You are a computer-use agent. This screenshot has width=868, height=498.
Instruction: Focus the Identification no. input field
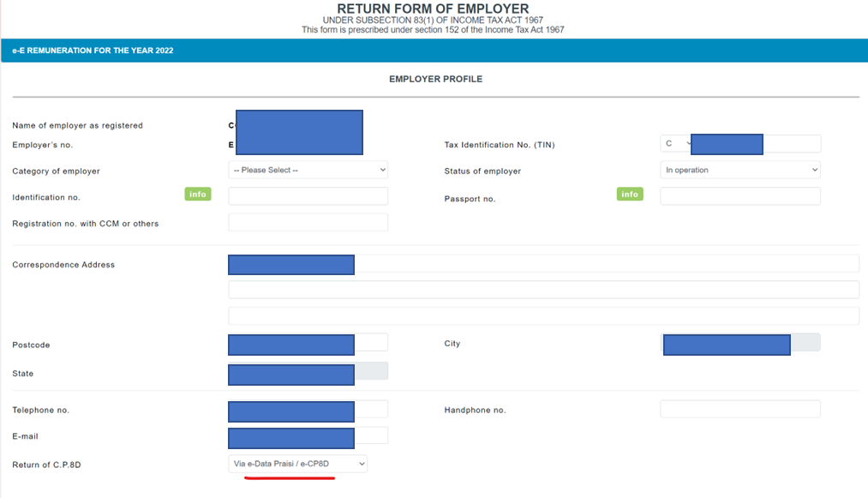[308, 196]
